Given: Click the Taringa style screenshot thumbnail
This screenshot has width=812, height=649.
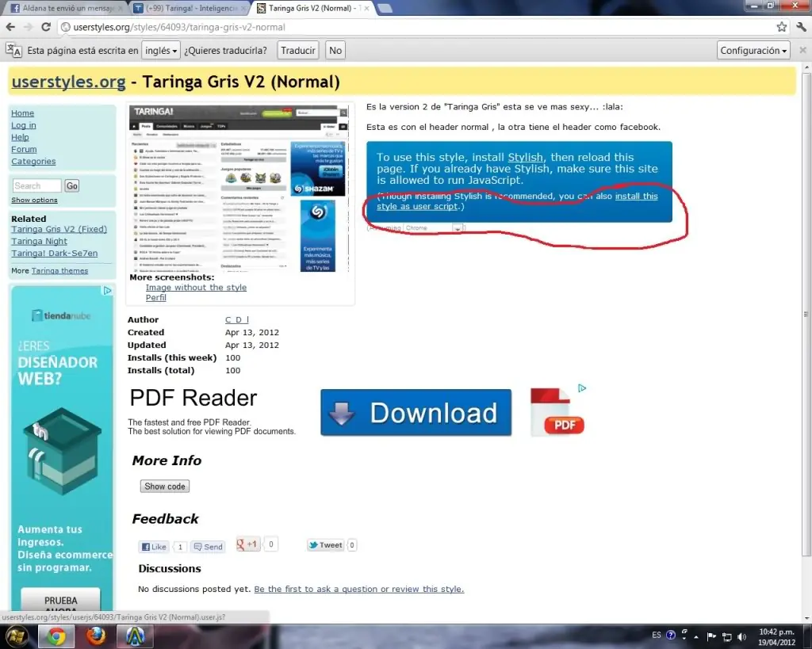Looking at the screenshot, I should coord(239,189).
